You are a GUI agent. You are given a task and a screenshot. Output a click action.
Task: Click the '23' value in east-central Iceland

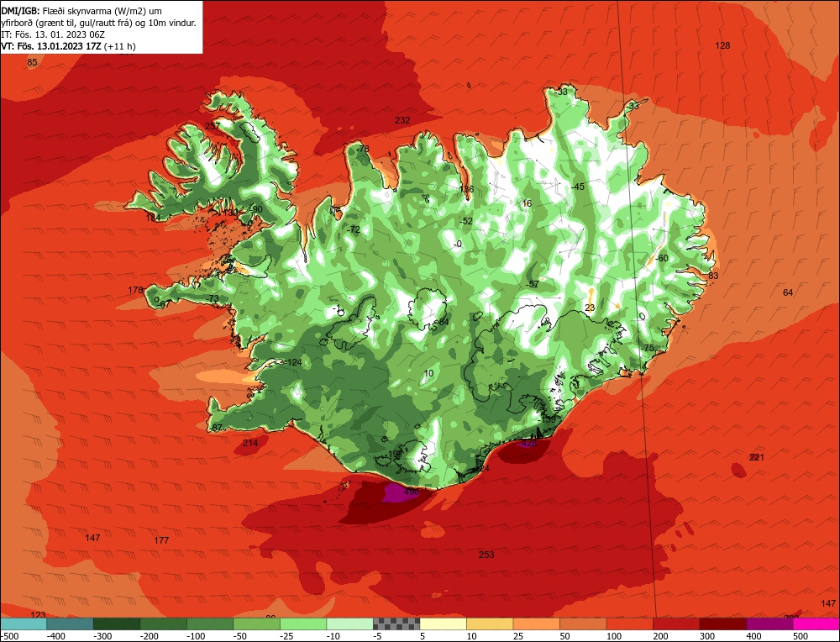[590, 308]
